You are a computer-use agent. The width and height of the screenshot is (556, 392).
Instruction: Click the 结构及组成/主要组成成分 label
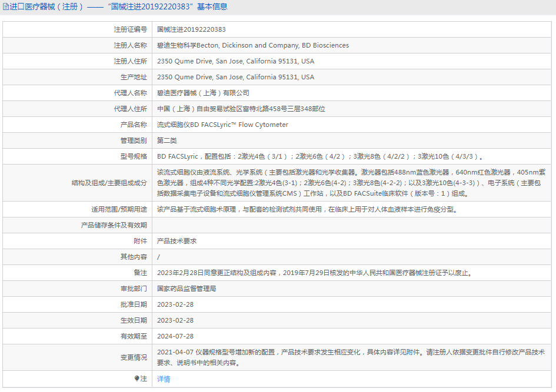109,183
